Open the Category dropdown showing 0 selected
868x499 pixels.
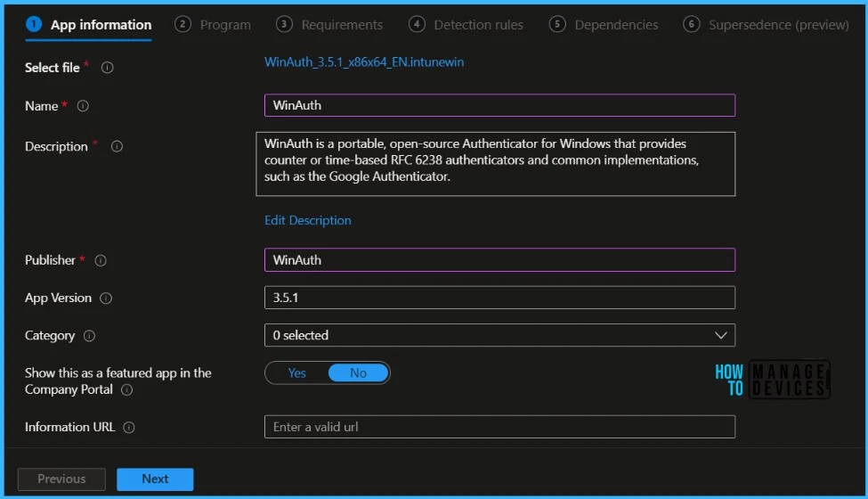click(x=499, y=335)
